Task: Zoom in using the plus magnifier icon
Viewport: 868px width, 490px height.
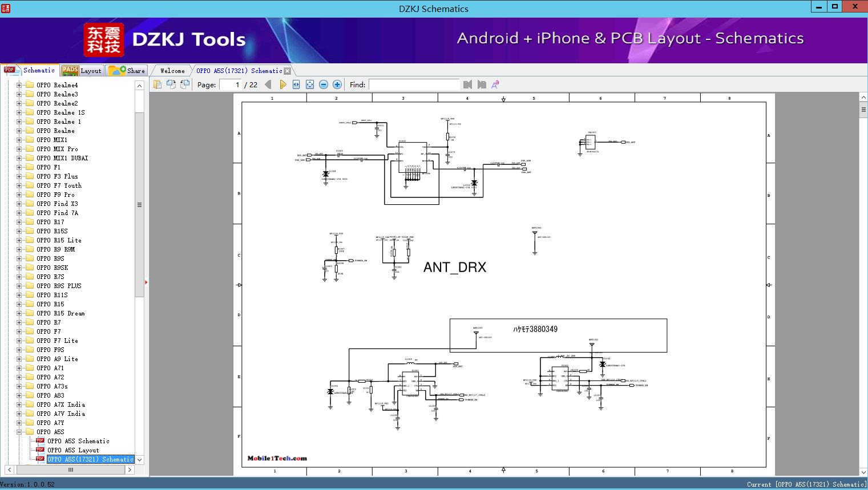Action: tap(337, 84)
